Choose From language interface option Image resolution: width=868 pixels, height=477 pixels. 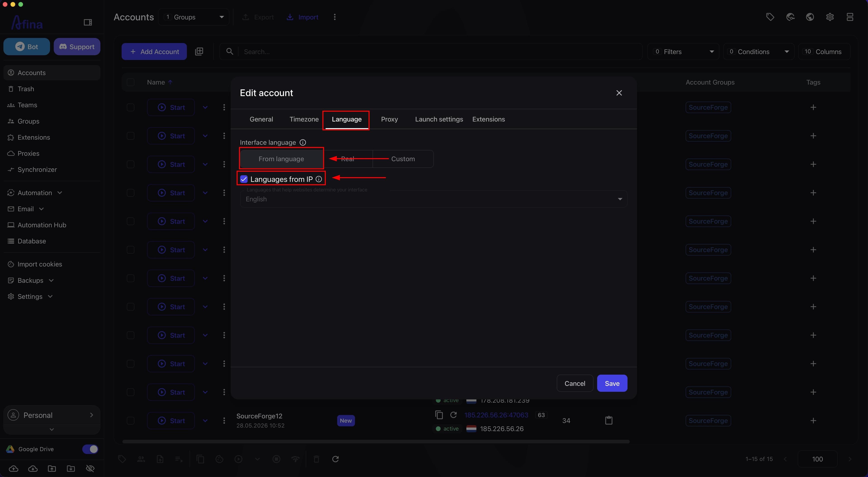[x=281, y=159]
